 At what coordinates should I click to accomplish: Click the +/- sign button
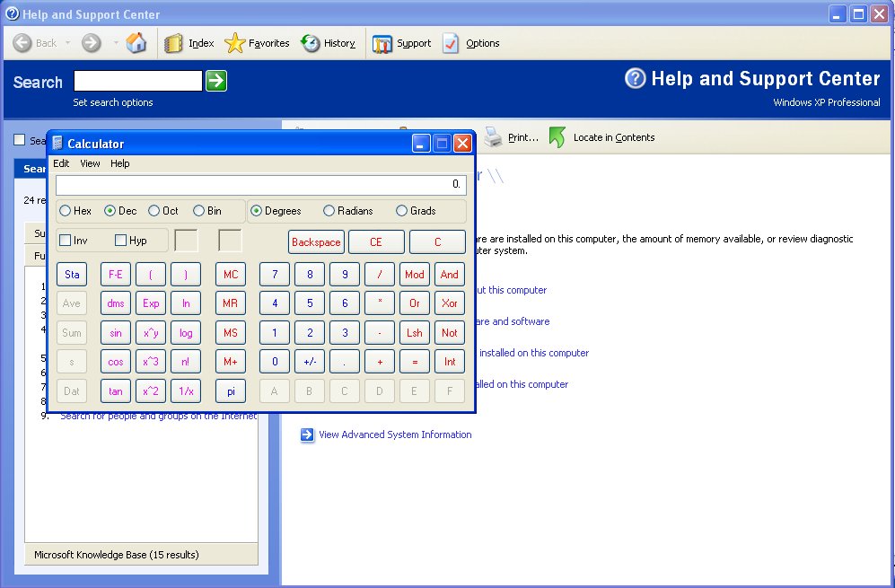coord(310,362)
